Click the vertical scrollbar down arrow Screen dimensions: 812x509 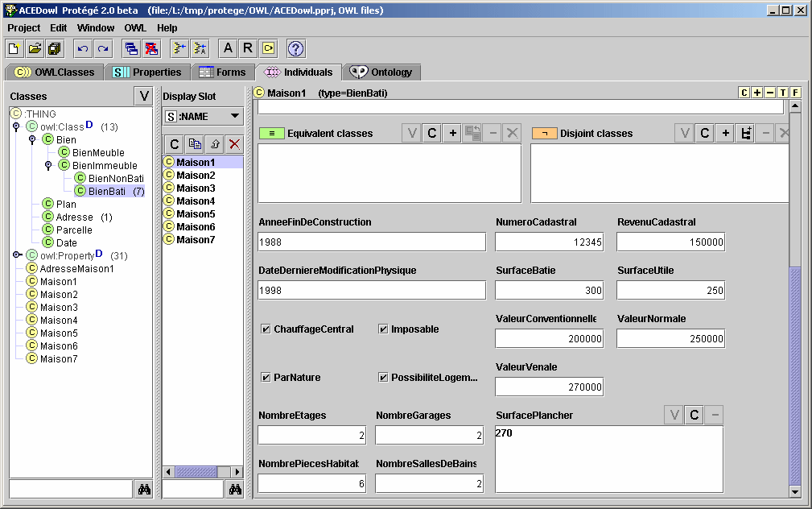795,491
